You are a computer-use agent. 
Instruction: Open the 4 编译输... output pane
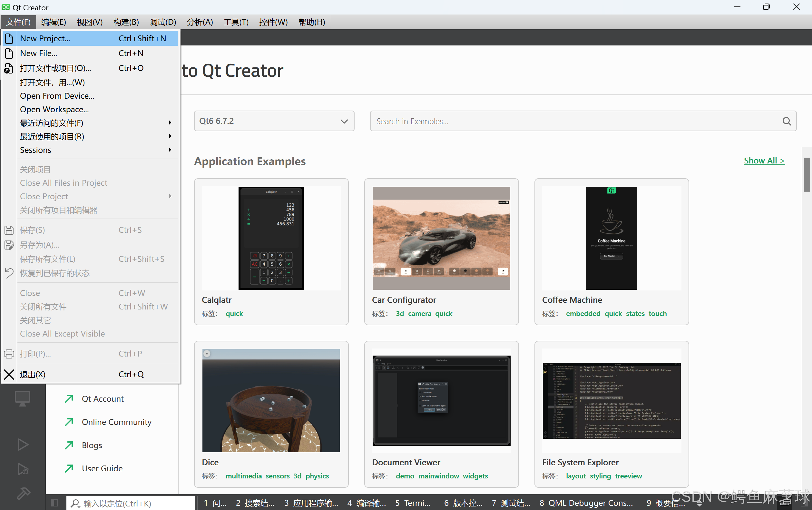367,503
